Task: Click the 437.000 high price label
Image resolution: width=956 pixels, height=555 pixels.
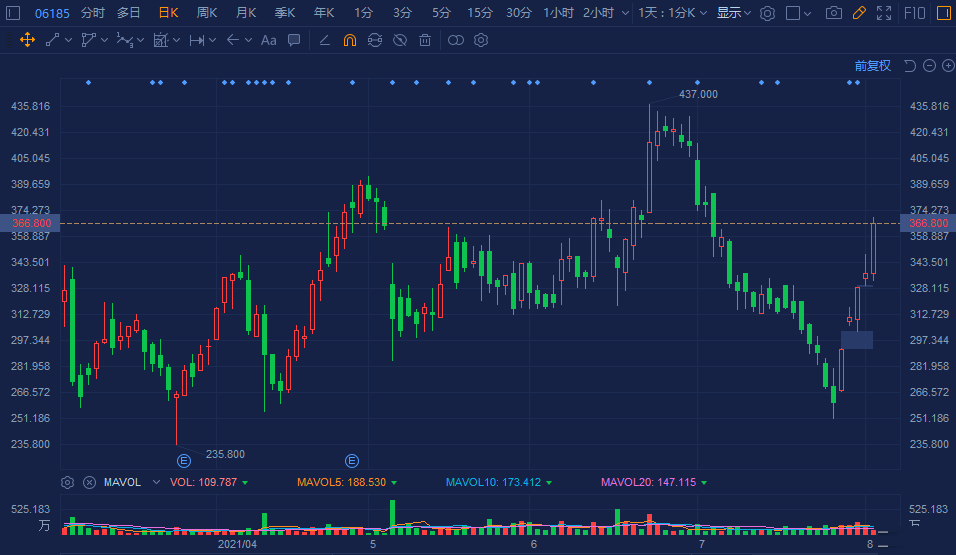Action: point(698,95)
